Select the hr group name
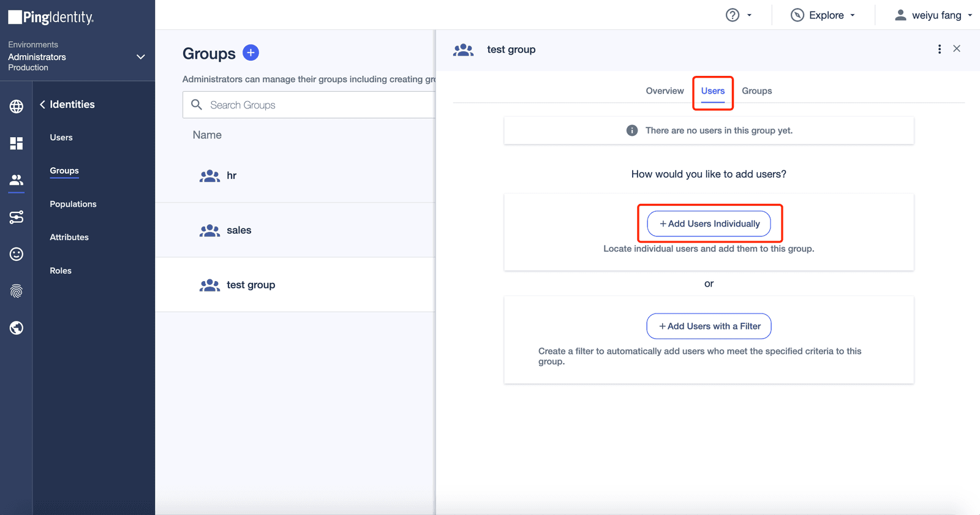The width and height of the screenshot is (980, 515). [232, 176]
